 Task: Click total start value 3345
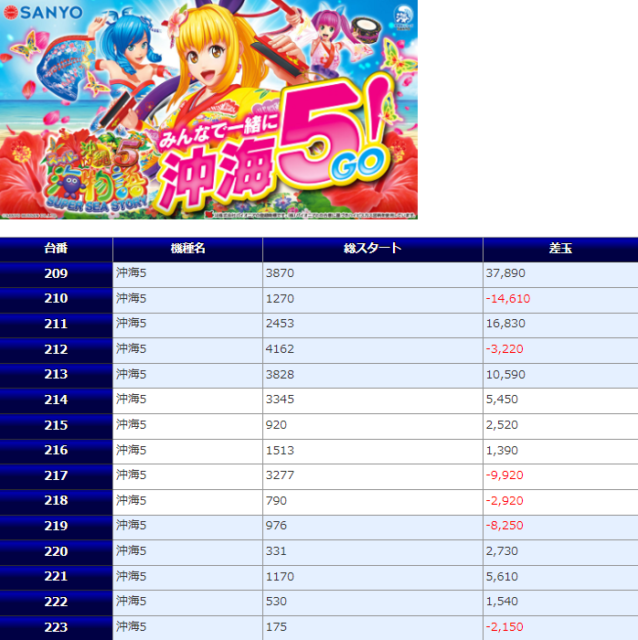point(280,399)
